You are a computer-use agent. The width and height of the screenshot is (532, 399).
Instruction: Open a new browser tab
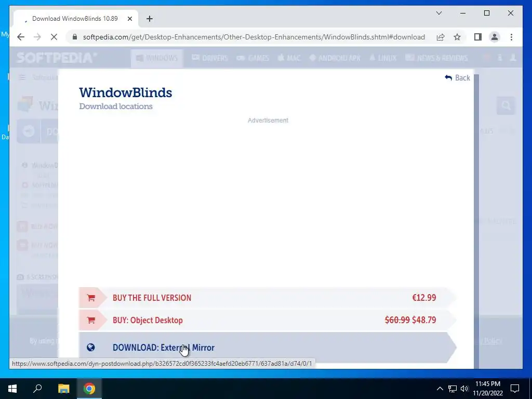pyautogui.click(x=149, y=19)
